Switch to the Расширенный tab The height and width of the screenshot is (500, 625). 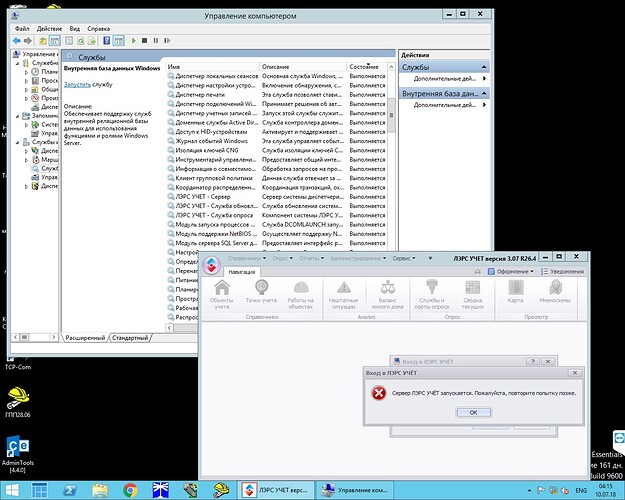pyautogui.click(x=85, y=338)
